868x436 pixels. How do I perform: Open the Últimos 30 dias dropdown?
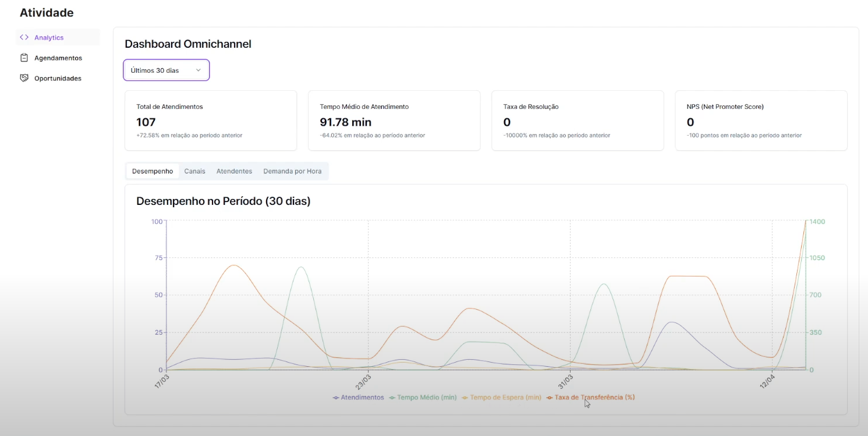pos(166,70)
